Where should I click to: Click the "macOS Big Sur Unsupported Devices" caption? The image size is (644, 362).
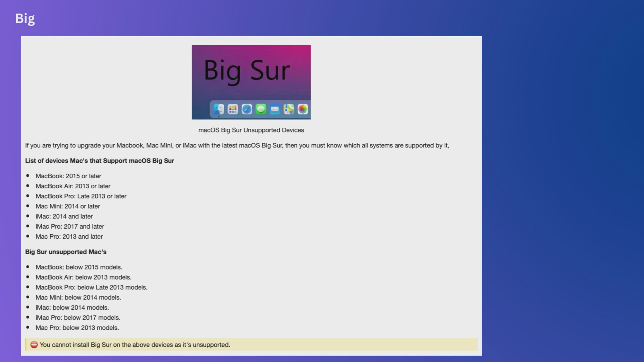(251, 130)
